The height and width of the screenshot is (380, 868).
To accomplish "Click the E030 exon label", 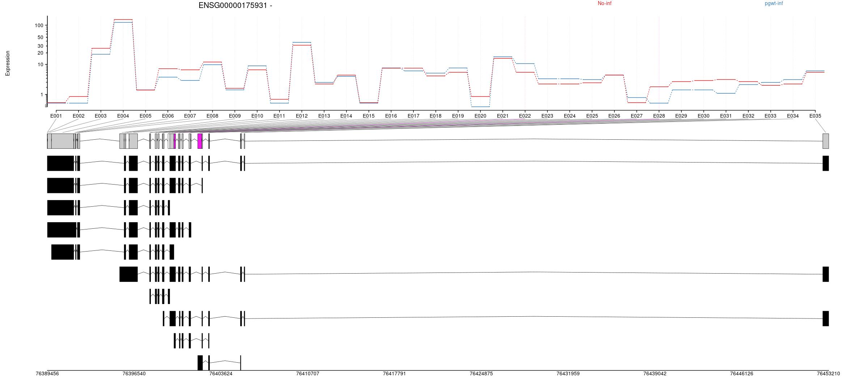I will click(703, 116).
